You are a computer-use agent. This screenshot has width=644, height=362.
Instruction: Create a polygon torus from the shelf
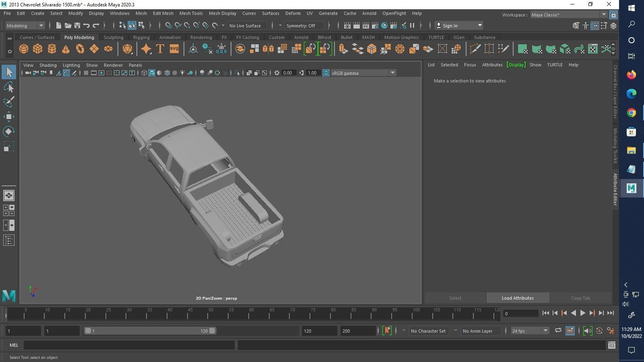pos(80,49)
